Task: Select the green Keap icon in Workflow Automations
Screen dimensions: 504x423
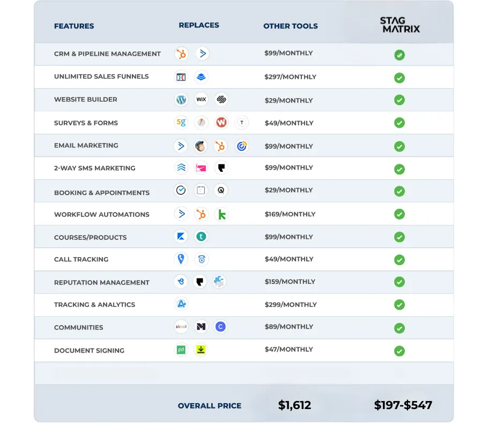Action: coord(221,214)
